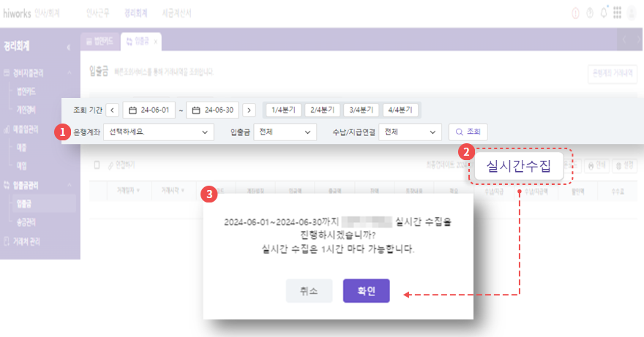Click 확인 in the confirmation dialog

pyautogui.click(x=367, y=291)
